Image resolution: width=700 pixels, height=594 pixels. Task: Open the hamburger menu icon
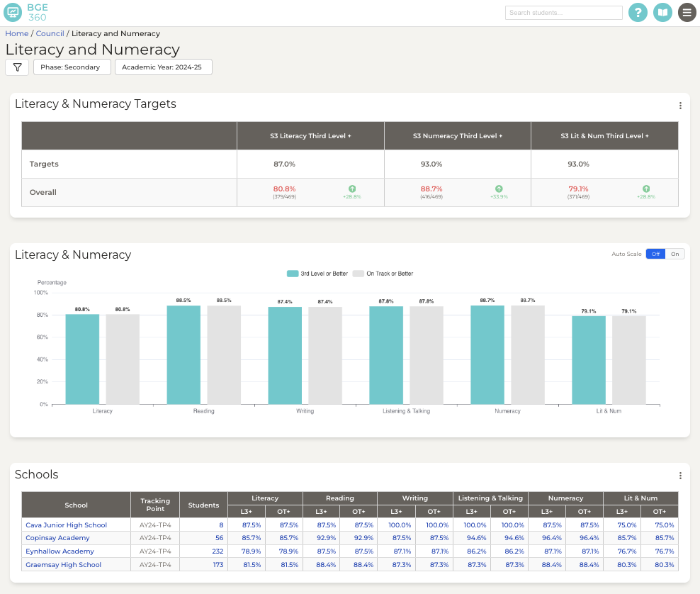(x=687, y=12)
